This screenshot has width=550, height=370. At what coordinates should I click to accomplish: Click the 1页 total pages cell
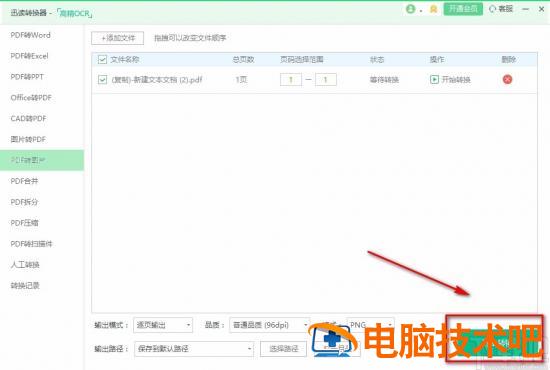pos(241,80)
